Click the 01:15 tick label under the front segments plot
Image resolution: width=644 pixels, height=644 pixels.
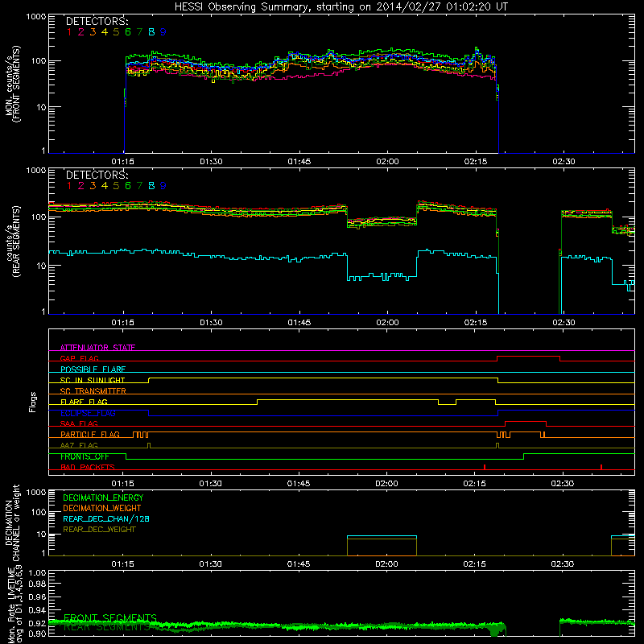tap(123, 162)
